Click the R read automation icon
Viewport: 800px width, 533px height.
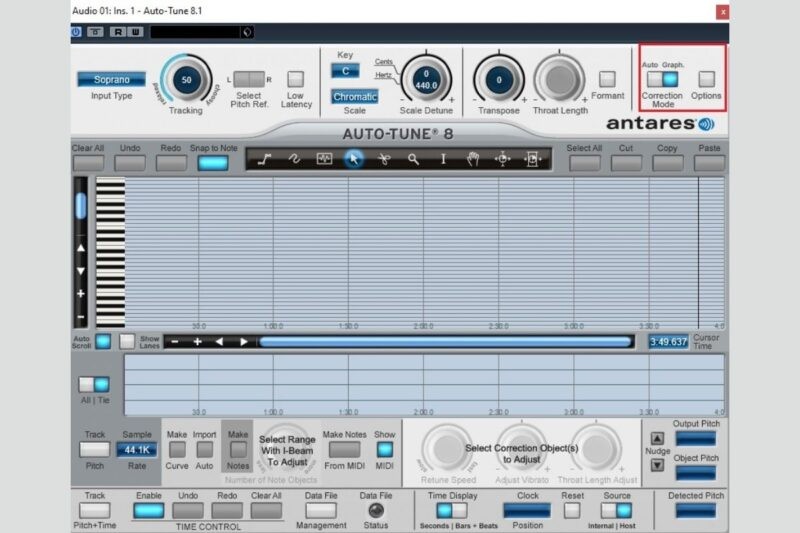pyautogui.click(x=118, y=32)
